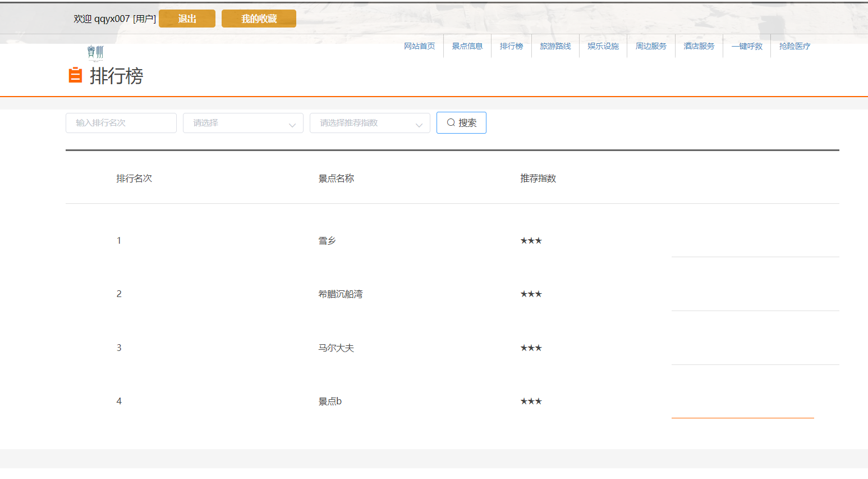
Task: Click rank number 4 cell
Action: pos(119,401)
